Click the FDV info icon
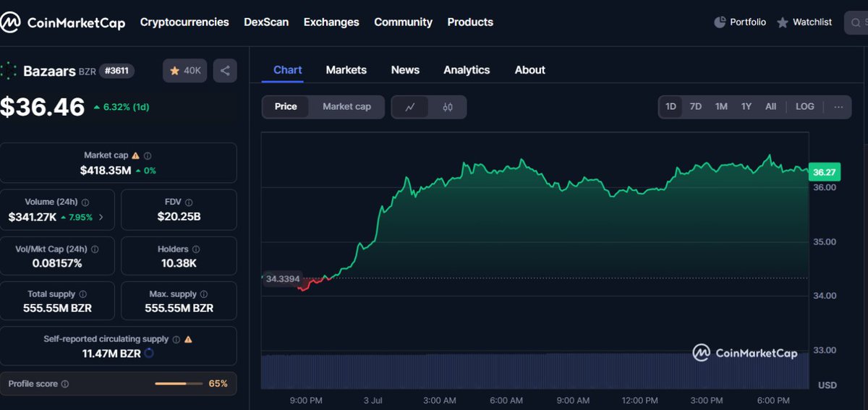 click(x=189, y=202)
